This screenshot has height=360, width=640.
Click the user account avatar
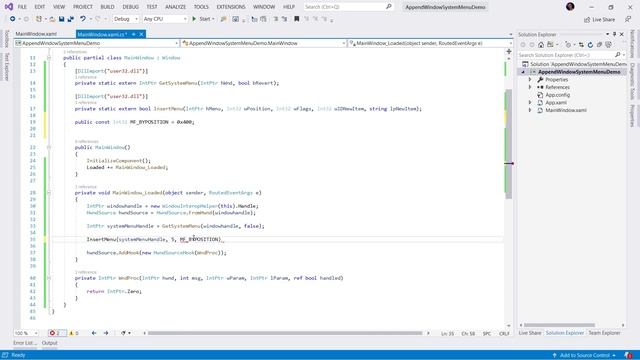click(x=570, y=7)
